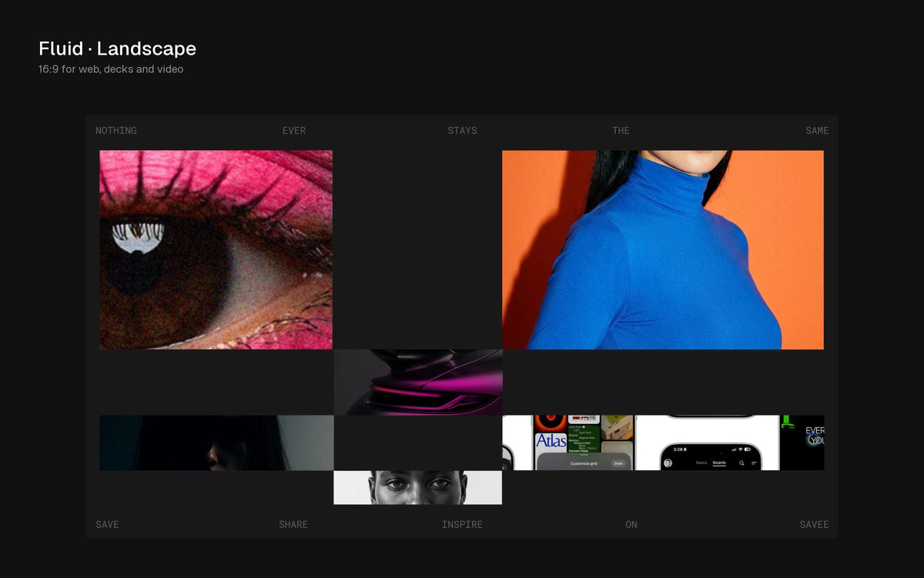Click the word 'INSPIRE' in bottom row

coord(462,525)
